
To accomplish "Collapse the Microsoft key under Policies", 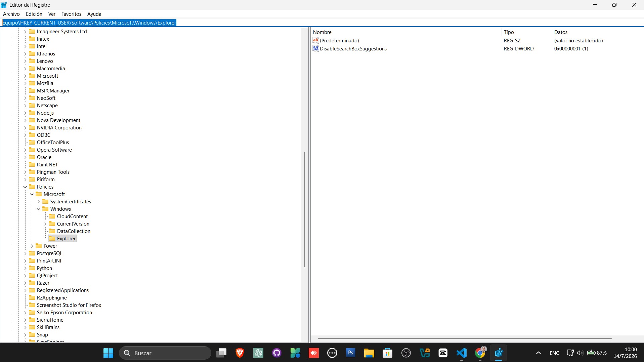I will 32,194.
